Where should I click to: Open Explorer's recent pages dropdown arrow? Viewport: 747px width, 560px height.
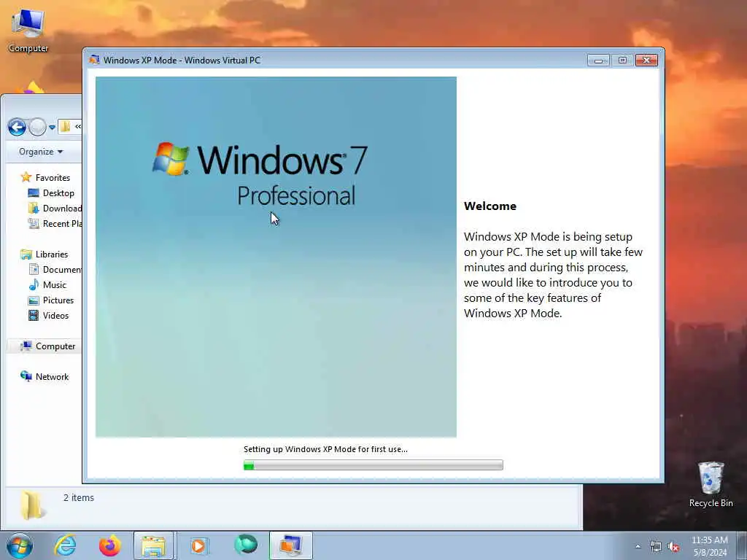pos(52,128)
